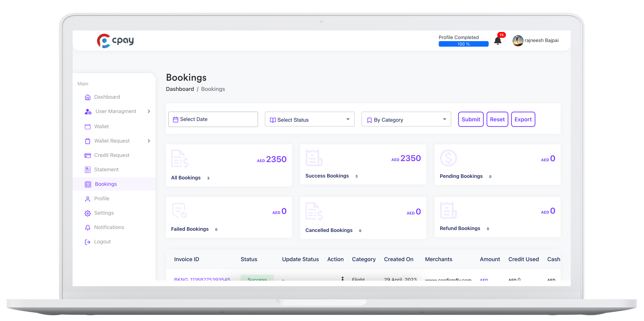Click the Profile Completed 100 % progress bar
644x321 pixels.
click(x=463, y=44)
